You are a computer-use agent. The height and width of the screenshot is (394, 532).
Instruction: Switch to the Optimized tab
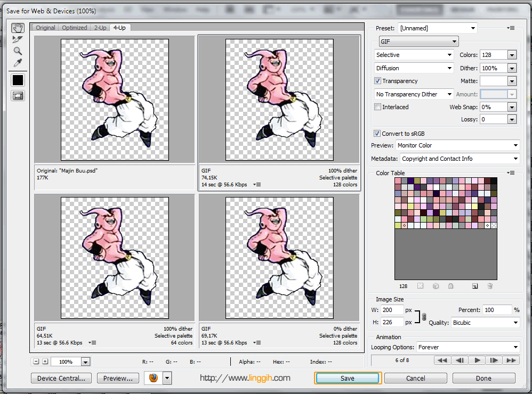click(x=74, y=28)
